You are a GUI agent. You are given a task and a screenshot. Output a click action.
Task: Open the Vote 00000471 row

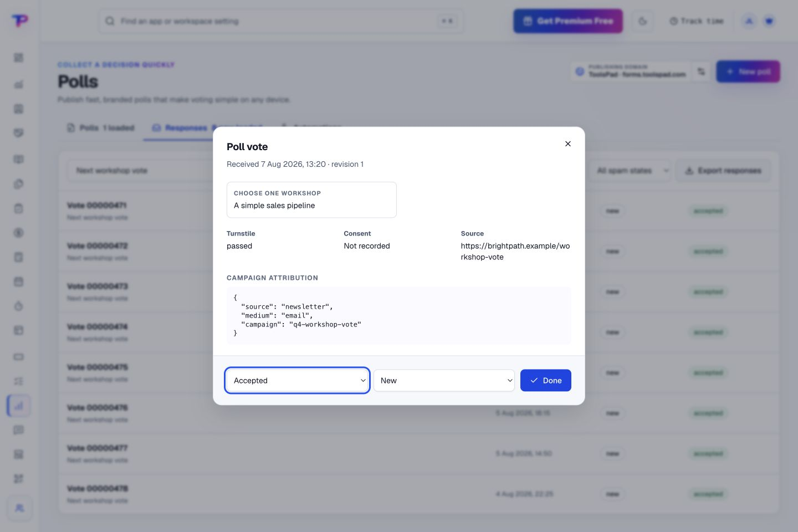419,211
